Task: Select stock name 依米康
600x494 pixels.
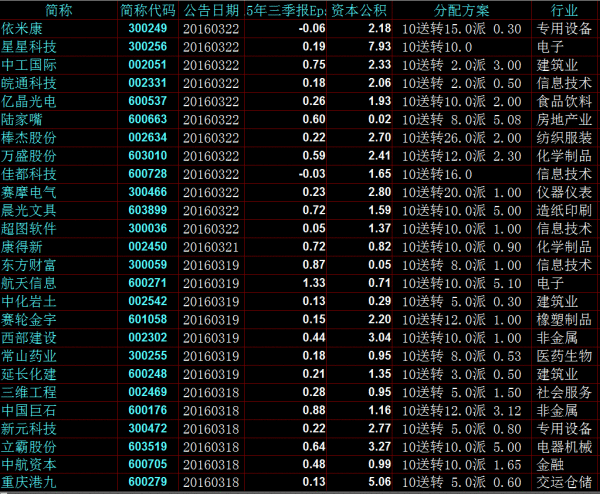Action: pyautogui.click(x=22, y=29)
